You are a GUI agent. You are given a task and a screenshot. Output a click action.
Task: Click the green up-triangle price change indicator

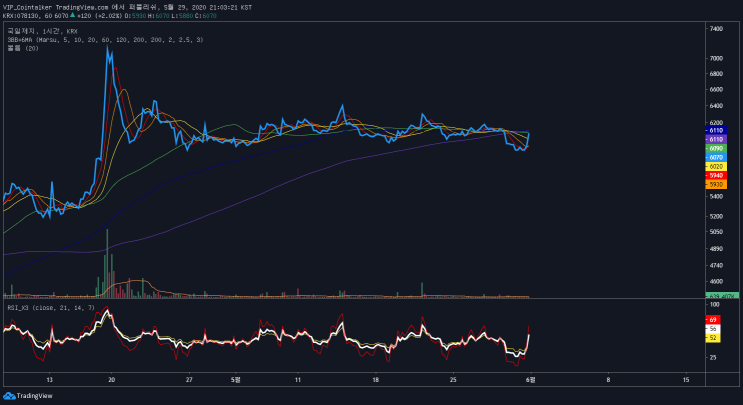72,15
